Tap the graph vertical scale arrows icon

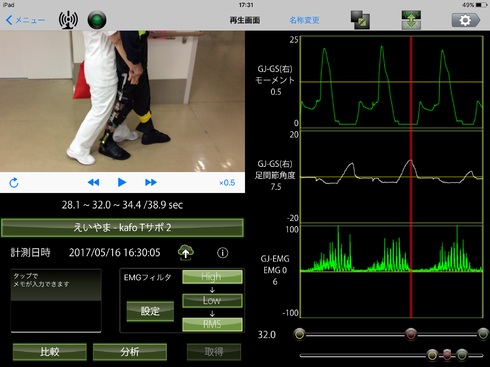coord(411,20)
